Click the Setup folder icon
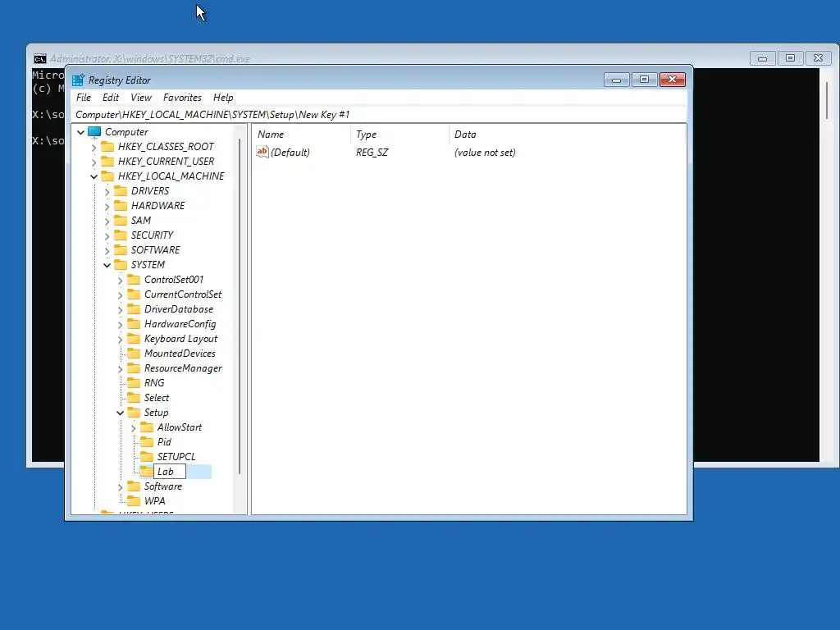 tap(134, 413)
